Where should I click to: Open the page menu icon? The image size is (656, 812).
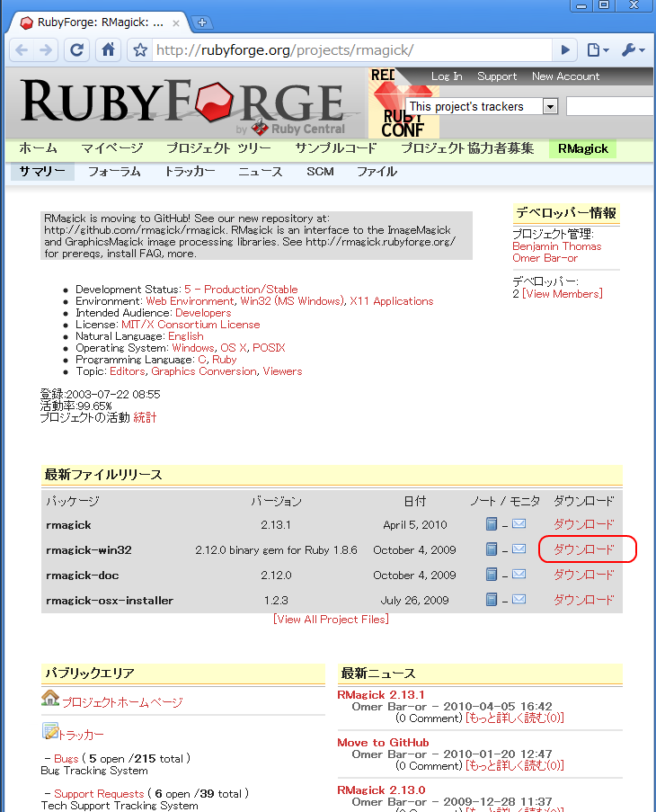(x=598, y=50)
